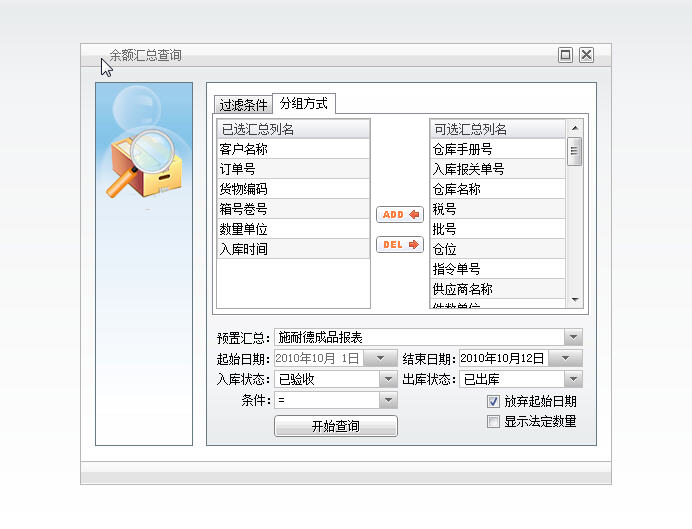Maximize the 余额汇总查询 window
The height and width of the screenshot is (529, 692).
pos(566,56)
